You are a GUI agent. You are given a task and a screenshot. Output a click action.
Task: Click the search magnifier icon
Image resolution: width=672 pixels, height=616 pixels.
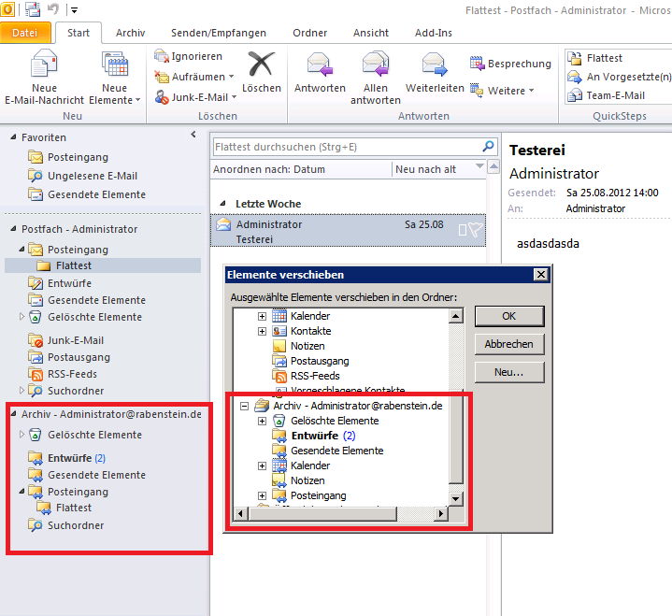point(487,147)
